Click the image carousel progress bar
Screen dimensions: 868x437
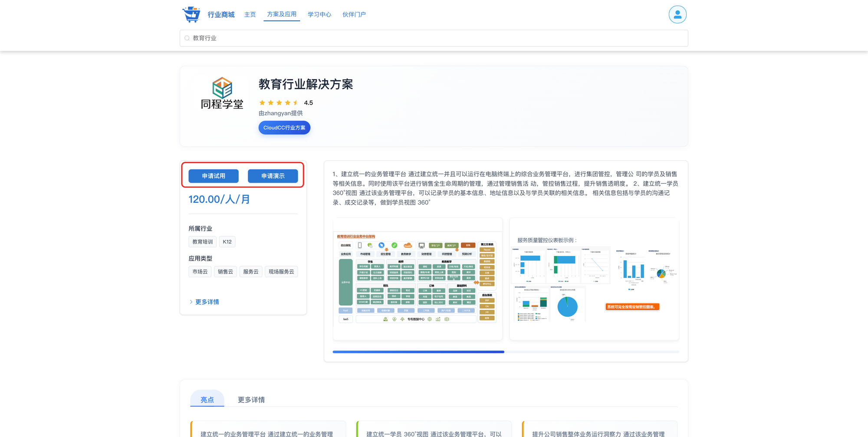pyautogui.click(x=506, y=352)
